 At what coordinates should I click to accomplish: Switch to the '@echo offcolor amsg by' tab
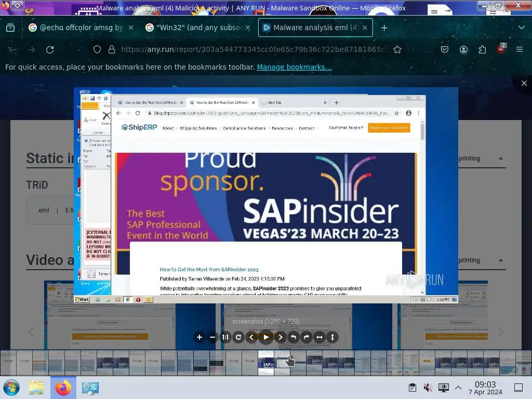pyautogui.click(x=81, y=28)
